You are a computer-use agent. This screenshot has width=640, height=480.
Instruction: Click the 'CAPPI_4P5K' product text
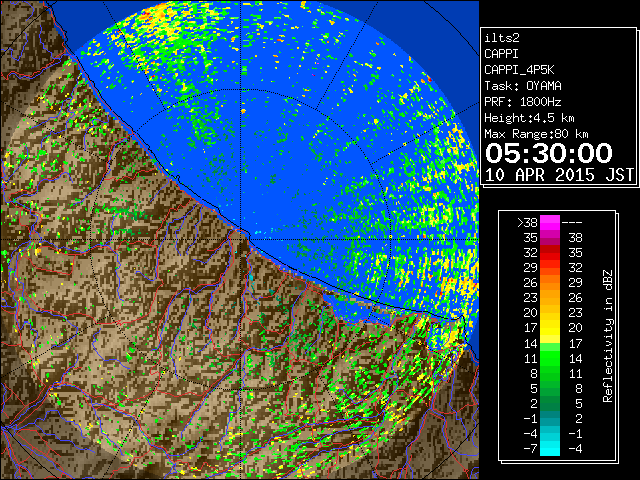coord(519,70)
